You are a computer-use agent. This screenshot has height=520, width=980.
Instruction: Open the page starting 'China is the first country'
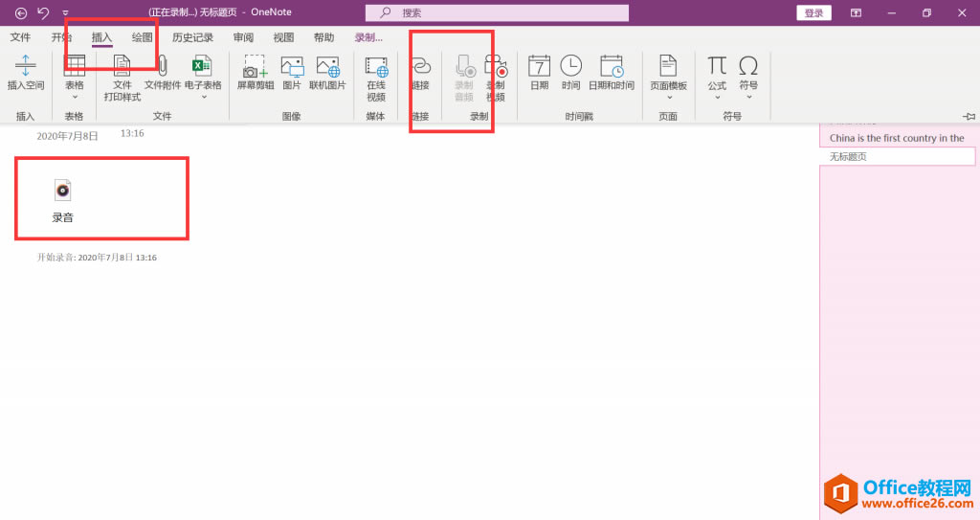pos(898,138)
